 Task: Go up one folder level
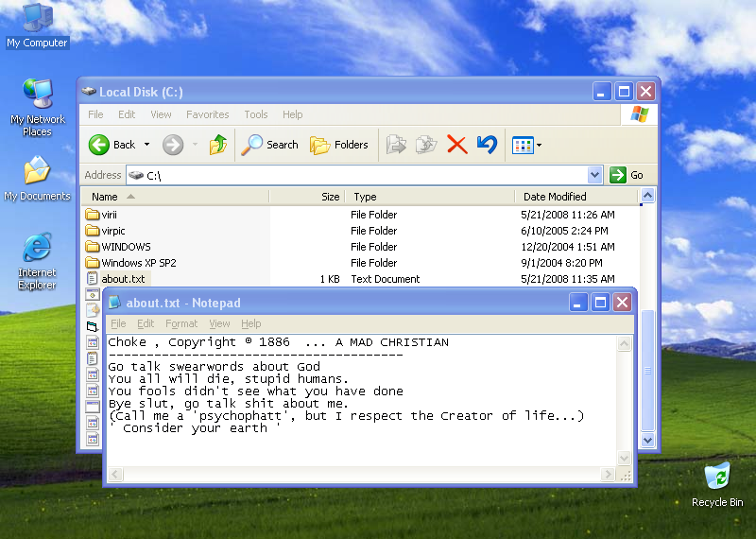pos(218,145)
